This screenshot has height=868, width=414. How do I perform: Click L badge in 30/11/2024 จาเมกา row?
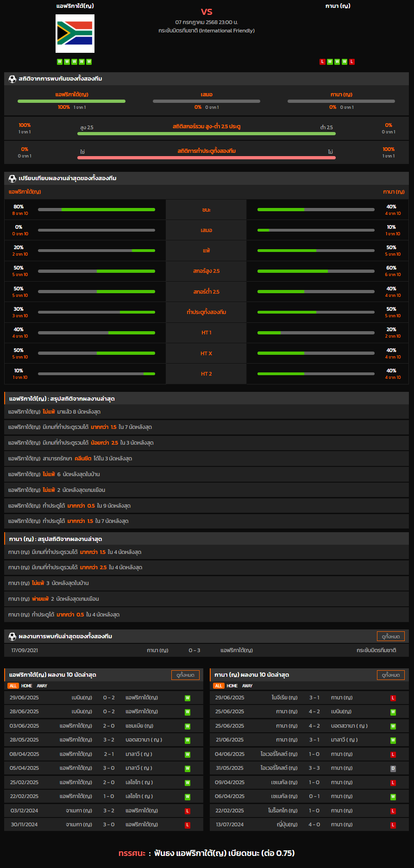[188, 825]
